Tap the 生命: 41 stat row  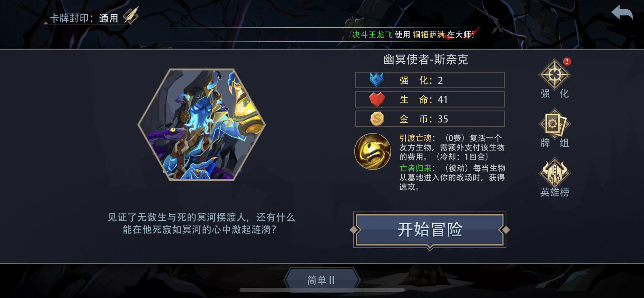point(430,99)
